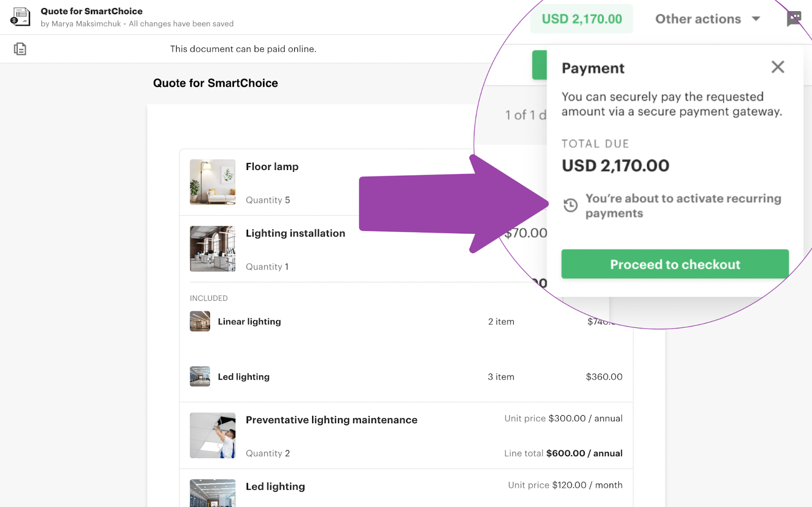The width and height of the screenshot is (812, 507).
Task: Select the Preventative lighting maintenance title
Action: point(331,420)
